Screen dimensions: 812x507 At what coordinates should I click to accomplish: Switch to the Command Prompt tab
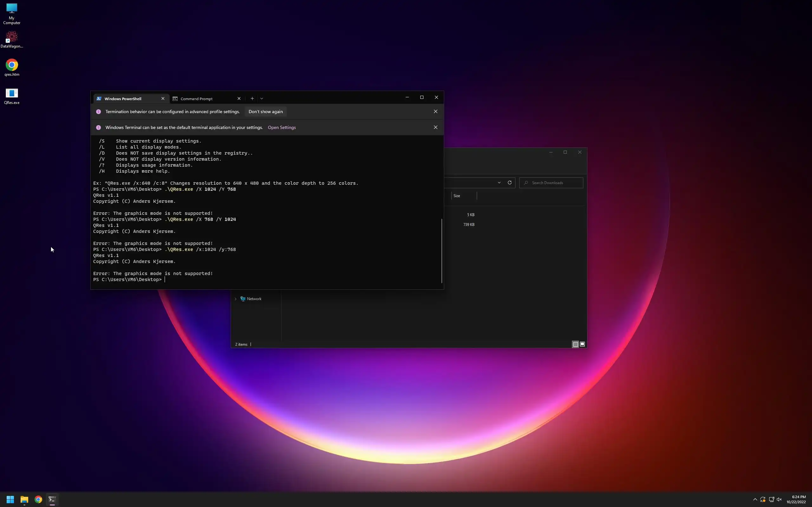(197, 99)
